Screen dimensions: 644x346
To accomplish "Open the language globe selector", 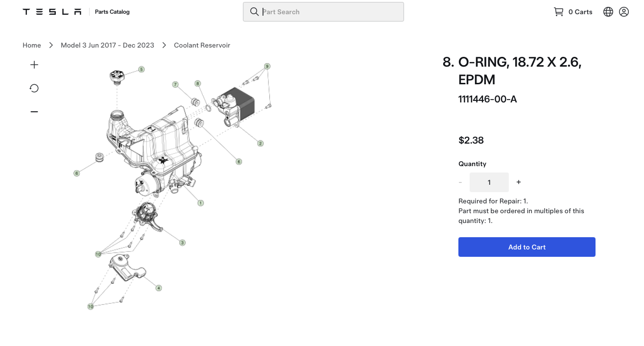I will [x=608, y=12].
